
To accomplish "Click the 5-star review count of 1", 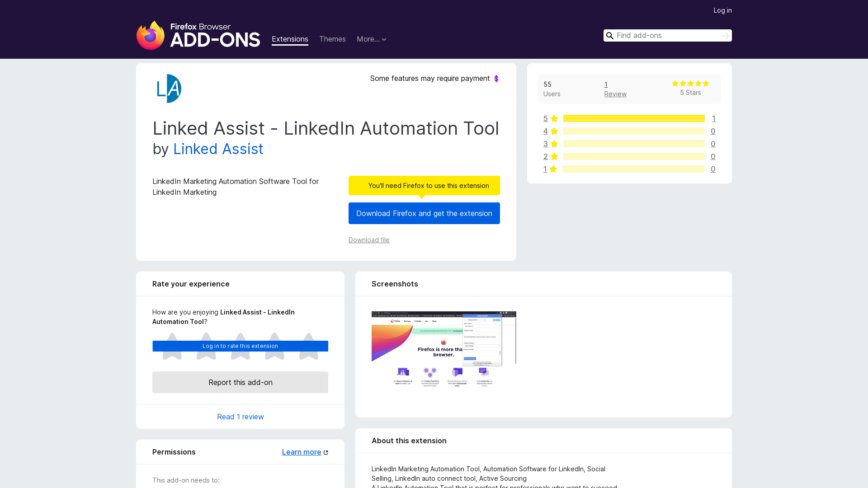I will [714, 118].
